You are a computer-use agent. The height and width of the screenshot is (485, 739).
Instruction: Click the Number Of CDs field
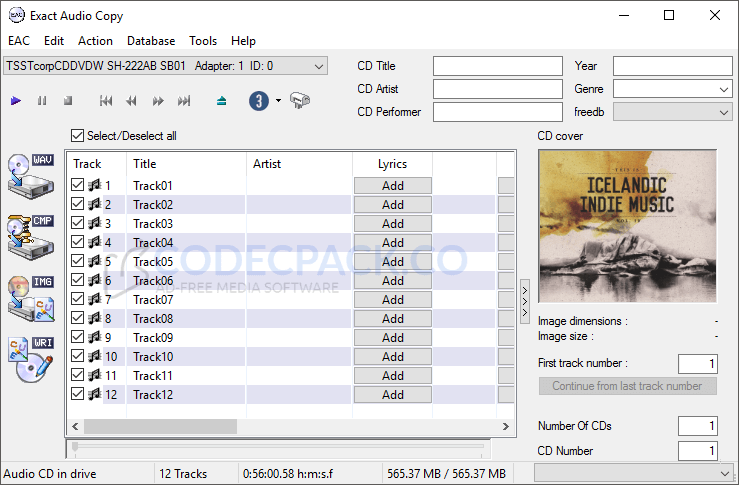[x=698, y=426]
